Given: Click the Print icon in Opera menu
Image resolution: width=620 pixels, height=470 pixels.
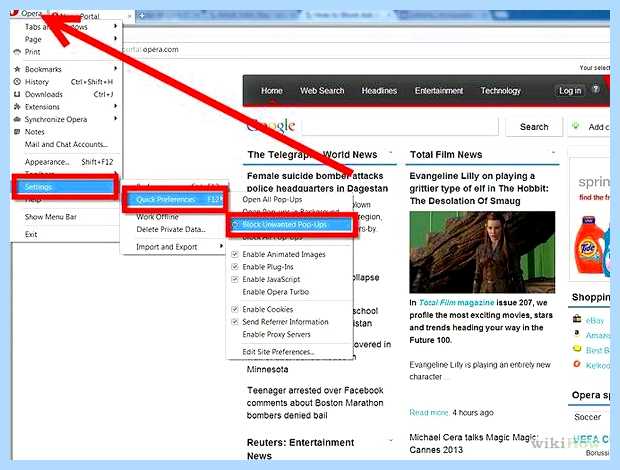Looking at the screenshot, I should pos(17,52).
